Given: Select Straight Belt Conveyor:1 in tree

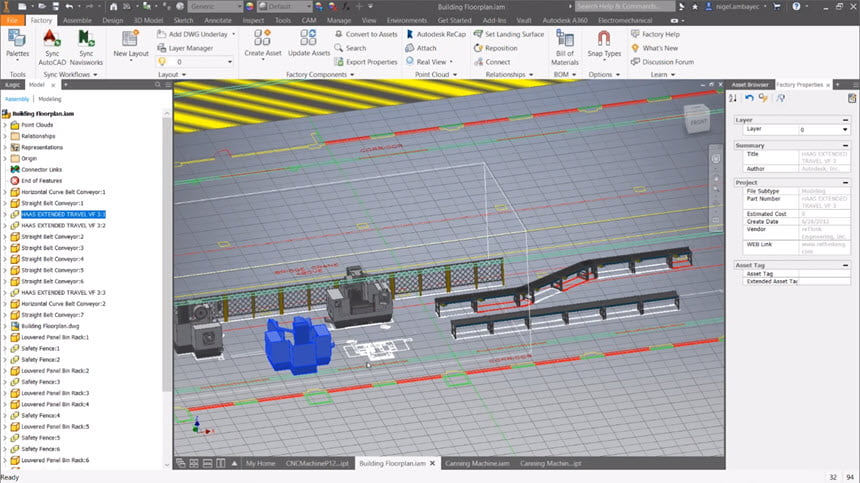Looking at the screenshot, I should click(x=52, y=203).
